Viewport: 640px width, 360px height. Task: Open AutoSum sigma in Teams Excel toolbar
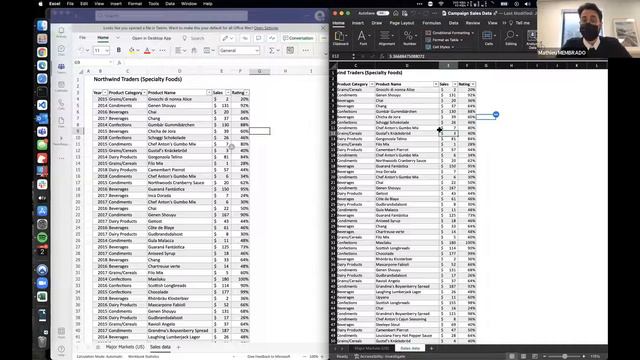click(x=272, y=50)
